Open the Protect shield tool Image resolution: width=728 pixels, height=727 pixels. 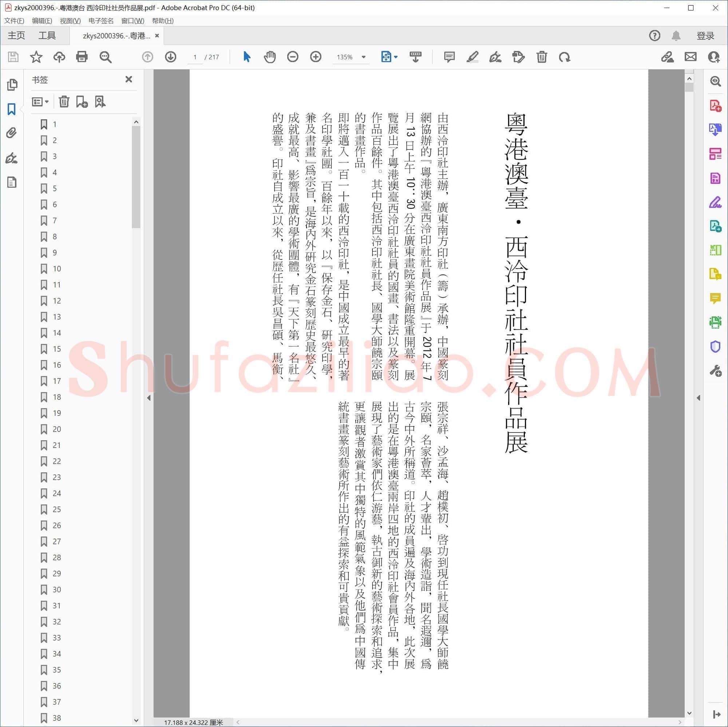(715, 346)
